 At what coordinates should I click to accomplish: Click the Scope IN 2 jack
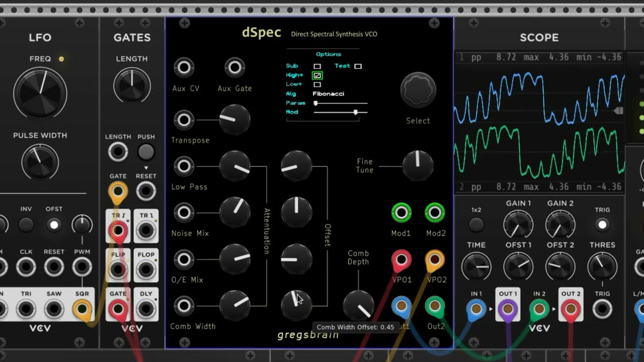pyautogui.click(x=539, y=309)
